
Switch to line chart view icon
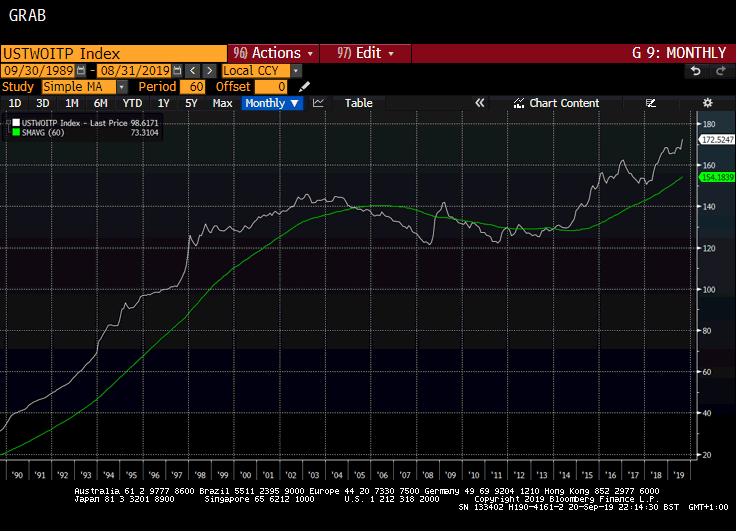(318, 103)
